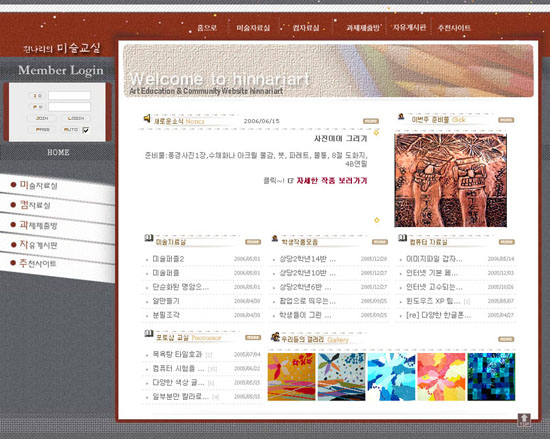This screenshot has height=439, width=550.
Task: Open the dark blue mosaic gallery thumbnail
Action: click(491, 377)
